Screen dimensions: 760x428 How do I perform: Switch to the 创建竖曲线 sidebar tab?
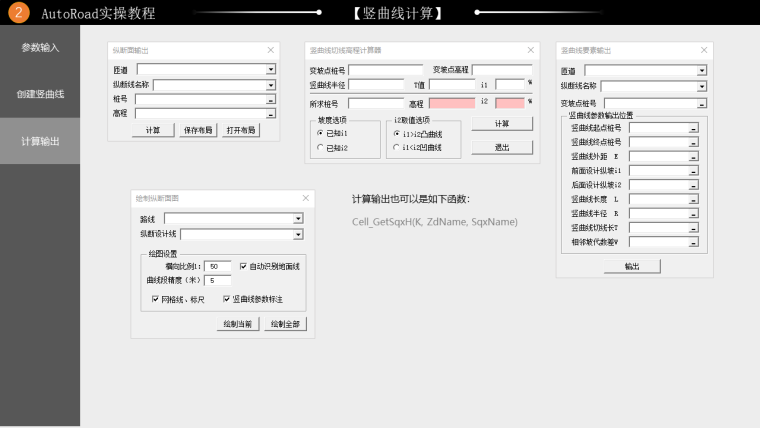click(x=40, y=94)
